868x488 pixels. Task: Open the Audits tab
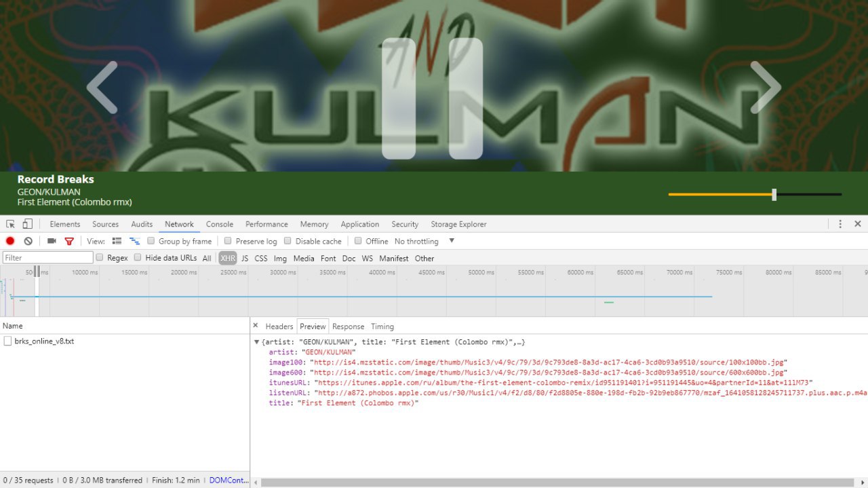[x=142, y=224]
